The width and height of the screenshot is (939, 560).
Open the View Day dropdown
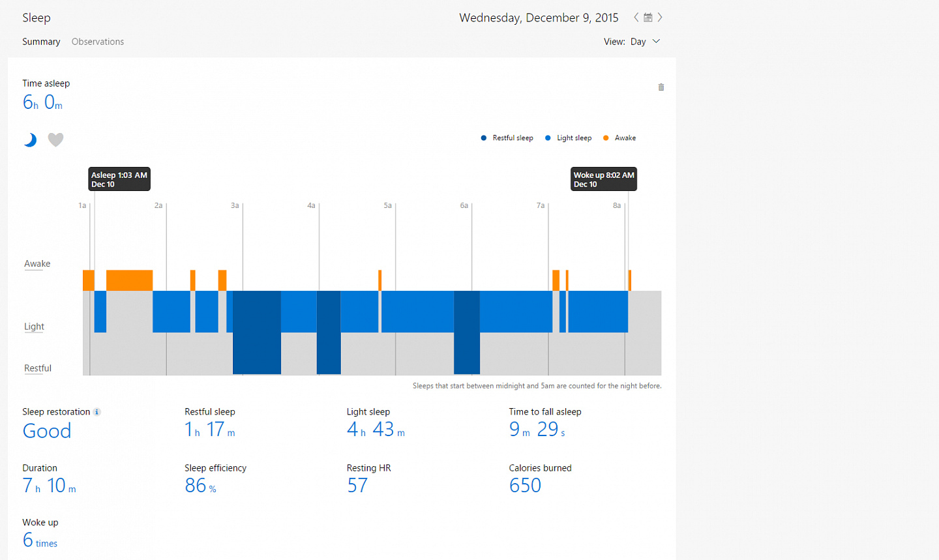[x=632, y=42]
